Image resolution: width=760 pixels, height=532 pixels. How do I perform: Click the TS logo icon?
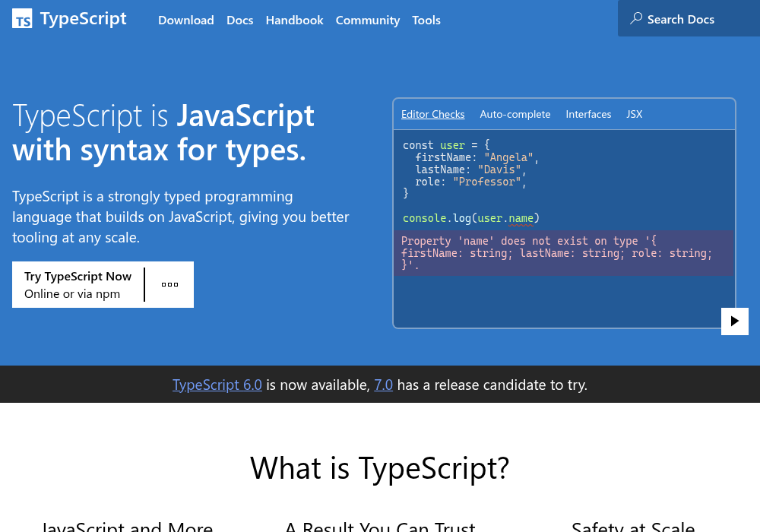click(x=22, y=18)
